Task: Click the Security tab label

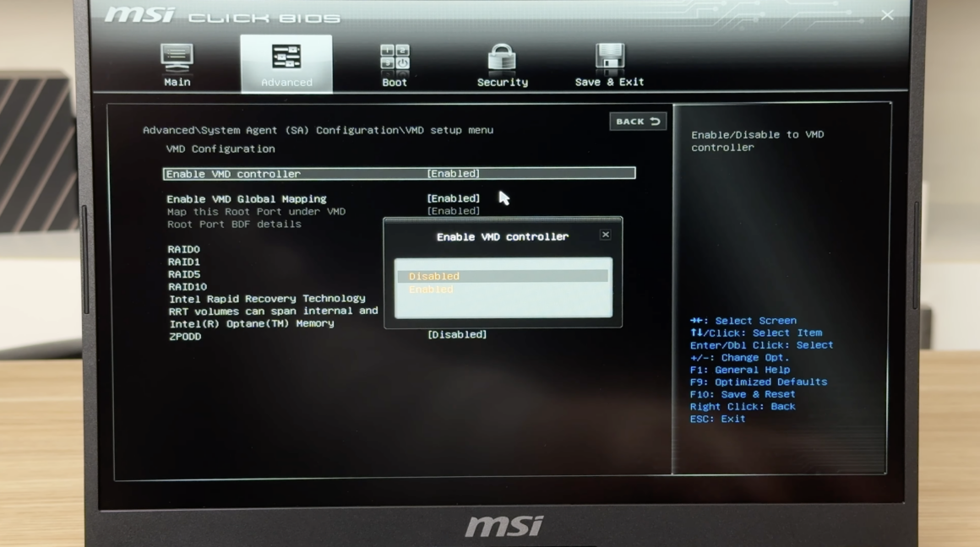Action: click(x=503, y=83)
